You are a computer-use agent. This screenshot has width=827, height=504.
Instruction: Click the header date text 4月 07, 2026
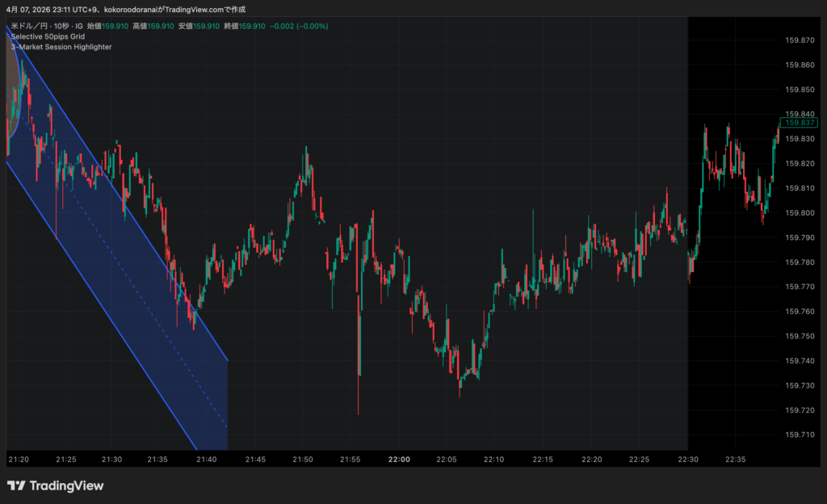tap(31, 9)
